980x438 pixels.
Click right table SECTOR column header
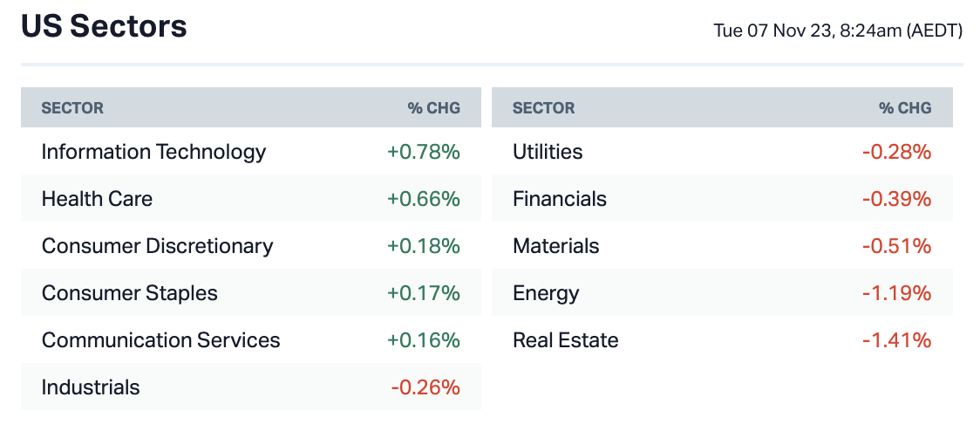543,108
